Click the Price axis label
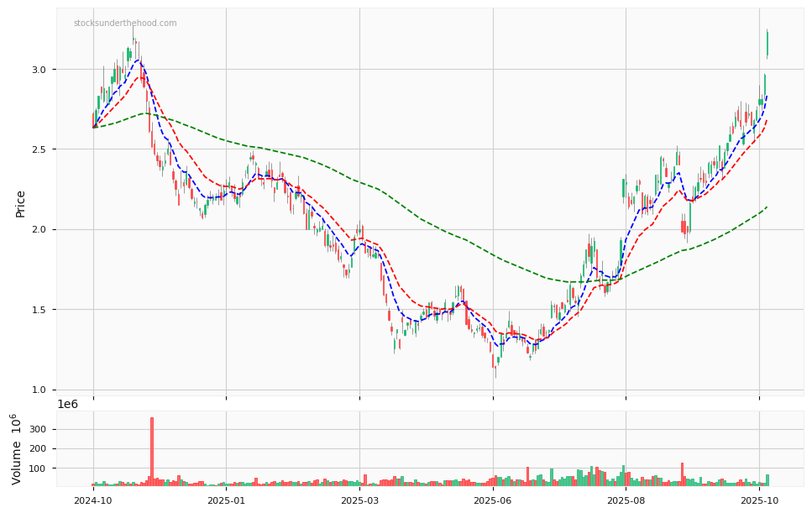This screenshot has height=513, width=812. coord(21,203)
